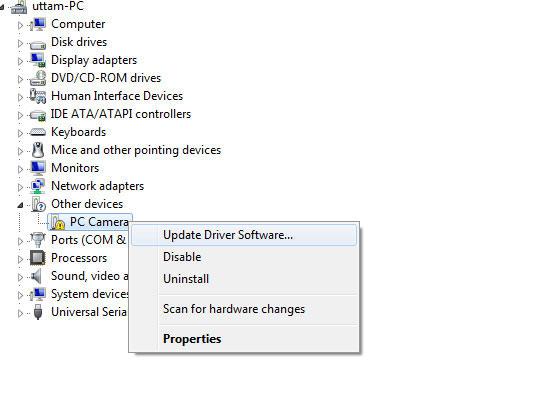Select the PC Camera device label
The image size is (550, 401).
tap(99, 222)
